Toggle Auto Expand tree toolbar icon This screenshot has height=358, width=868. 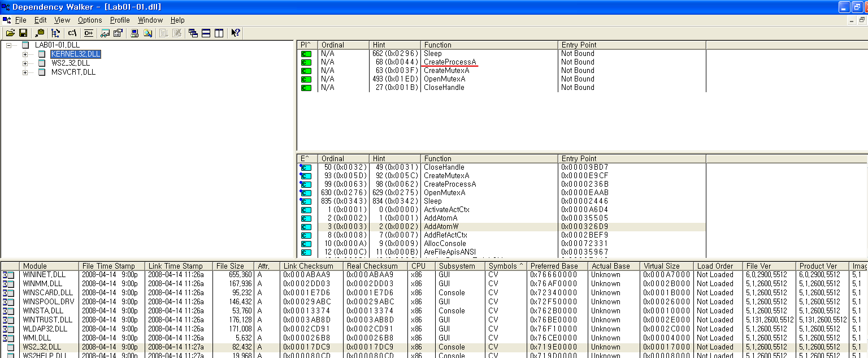pos(55,33)
